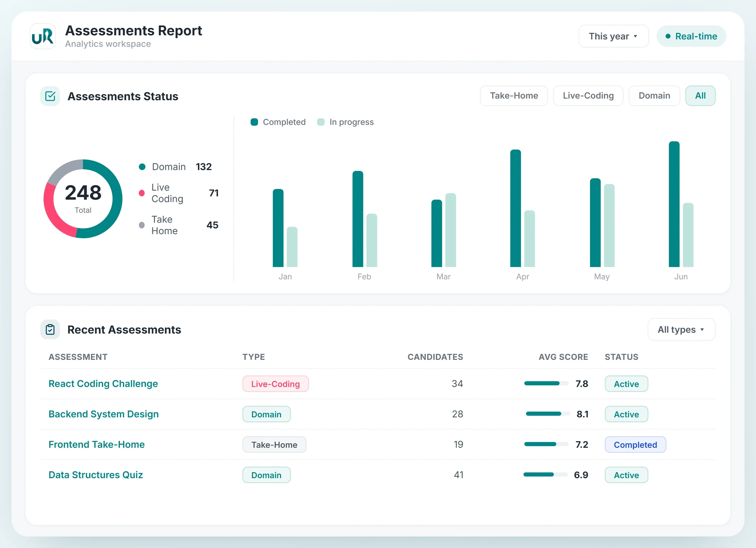
Task: Click the TYPE column header
Action: [254, 357]
